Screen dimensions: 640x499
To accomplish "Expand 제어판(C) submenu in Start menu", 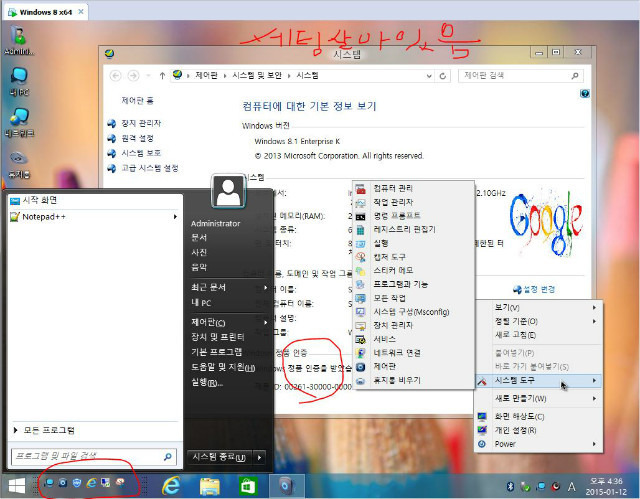I will (265, 322).
